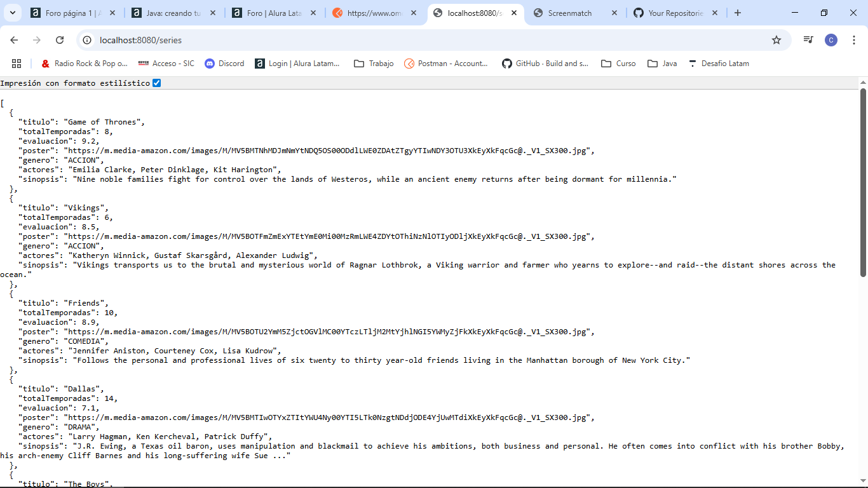868x488 pixels.
Task: Open Java bookmarks folder
Action: (662, 64)
